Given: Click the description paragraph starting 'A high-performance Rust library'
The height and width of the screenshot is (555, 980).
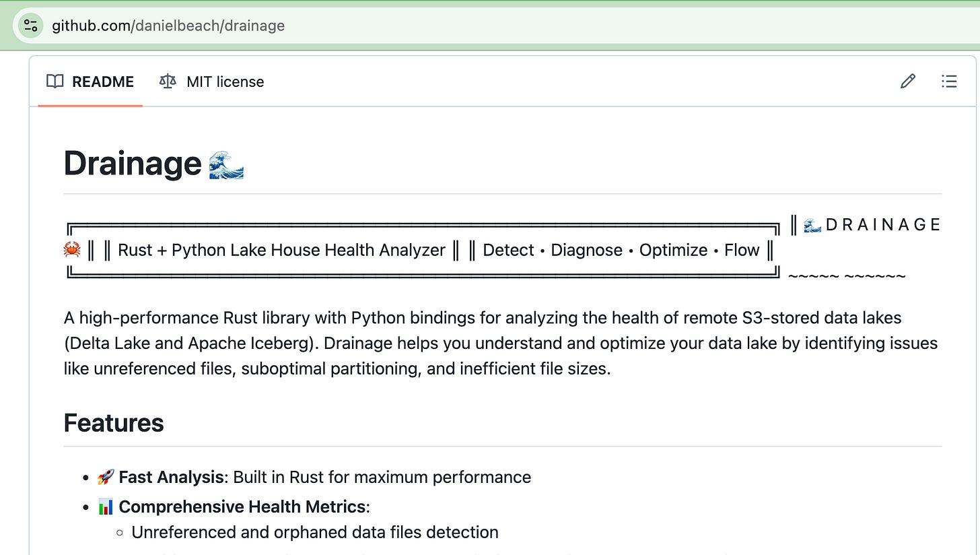Looking at the screenshot, I should (x=501, y=343).
